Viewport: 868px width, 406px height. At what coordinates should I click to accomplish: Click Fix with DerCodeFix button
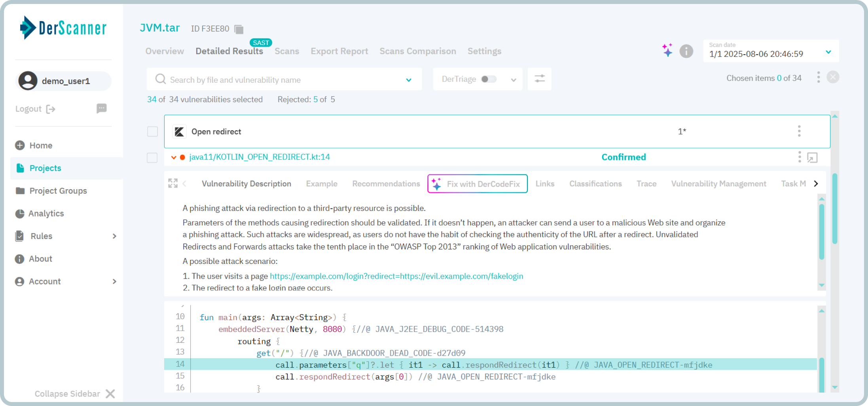pyautogui.click(x=478, y=184)
